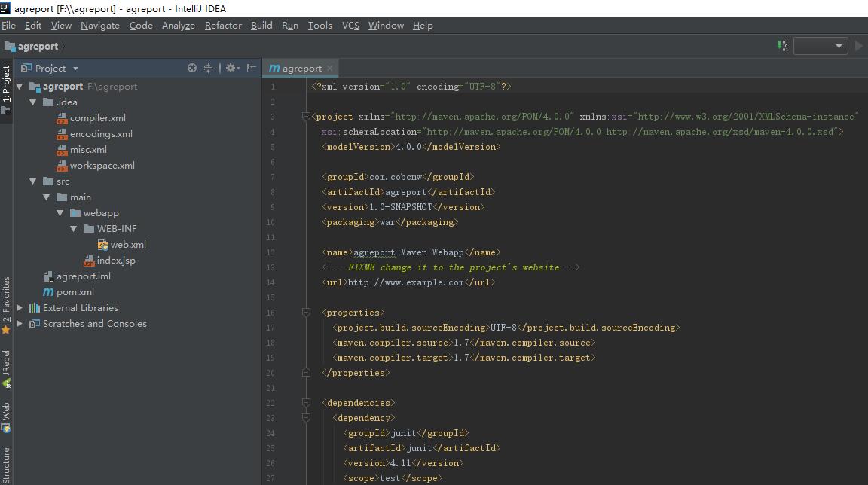Click the Build Project icon in toolbar
Image resolution: width=868 pixels, height=485 pixels.
[x=782, y=46]
